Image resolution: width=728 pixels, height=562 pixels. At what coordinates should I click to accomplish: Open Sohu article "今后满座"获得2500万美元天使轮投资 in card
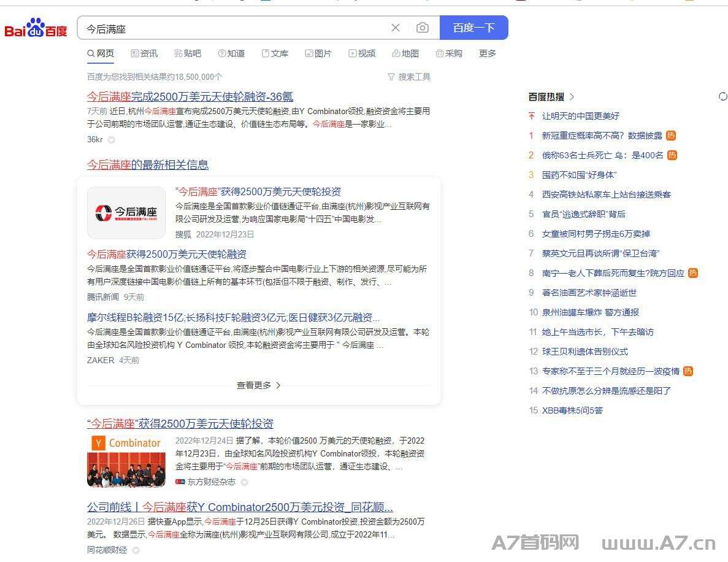tap(258, 192)
